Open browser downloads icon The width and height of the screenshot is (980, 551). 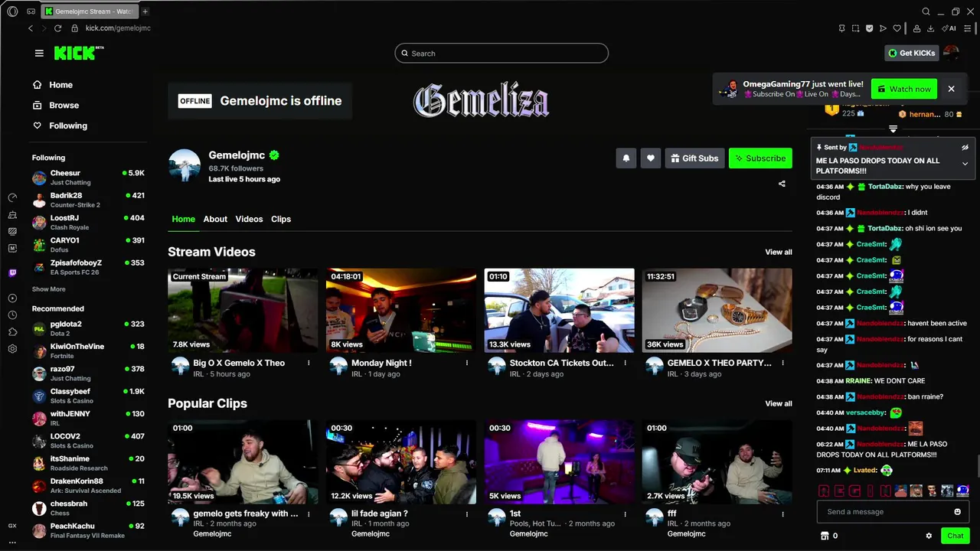point(930,28)
